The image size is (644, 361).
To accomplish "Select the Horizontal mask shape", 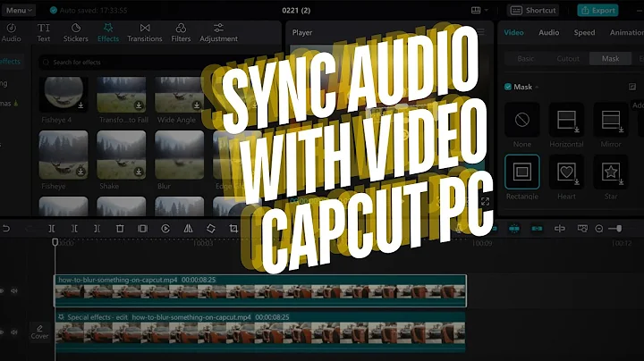I will coord(566,120).
